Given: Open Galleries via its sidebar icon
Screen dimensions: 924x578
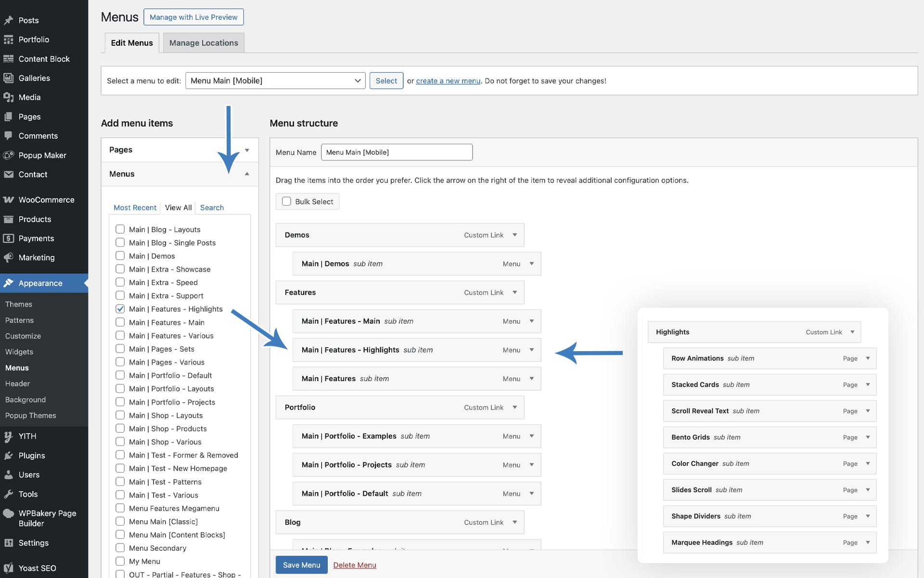Looking at the screenshot, I should pyautogui.click(x=8, y=78).
